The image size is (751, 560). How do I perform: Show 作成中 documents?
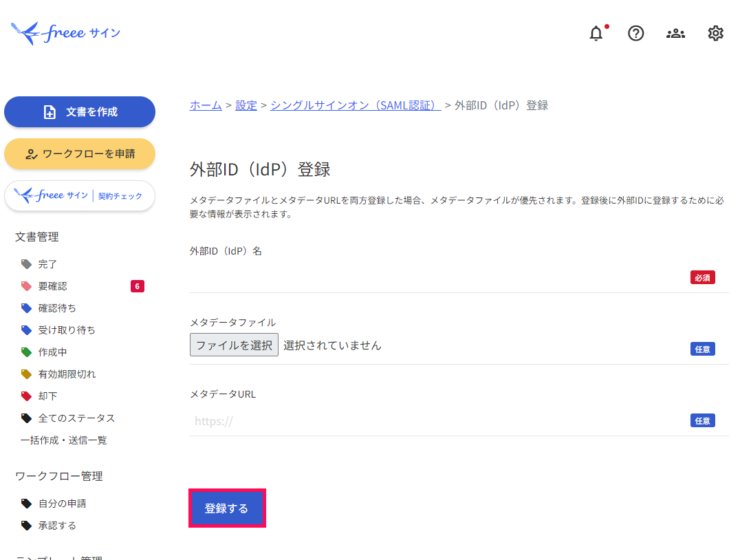coord(52,352)
